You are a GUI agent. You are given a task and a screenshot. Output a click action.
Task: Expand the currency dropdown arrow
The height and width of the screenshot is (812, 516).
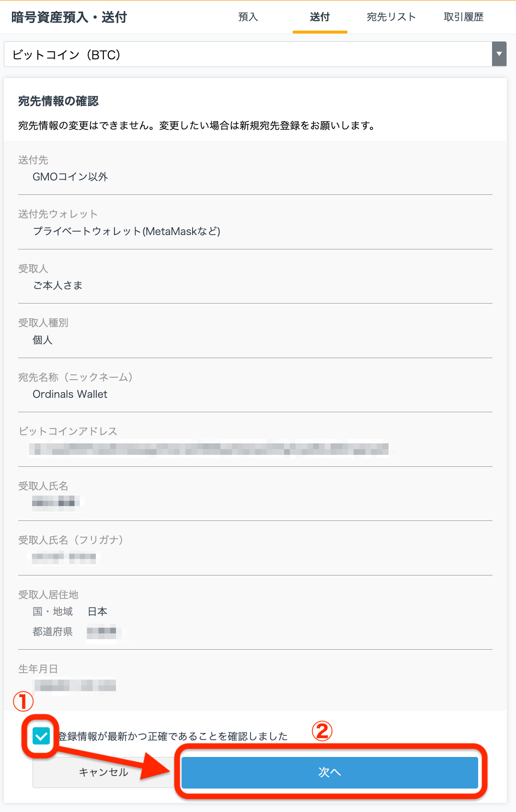[x=499, y=54]
